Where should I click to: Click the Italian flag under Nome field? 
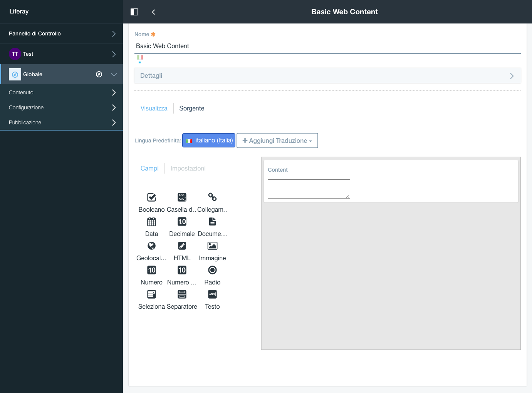140,57
